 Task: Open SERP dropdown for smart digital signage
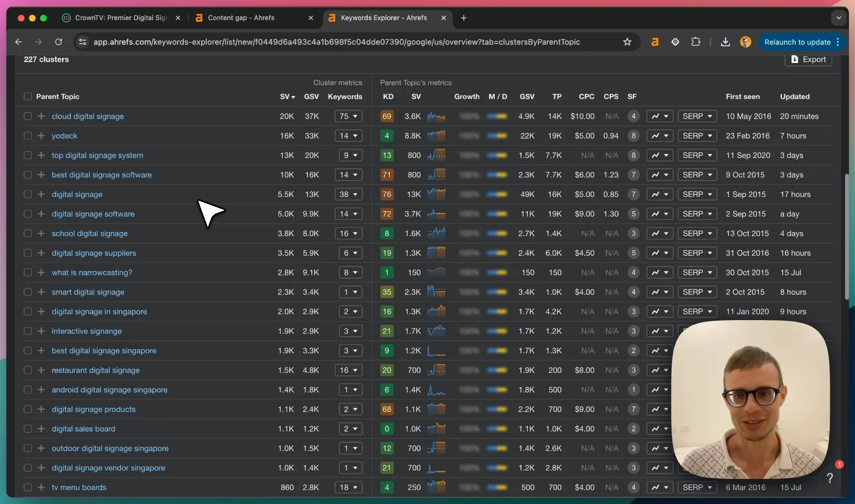pyautogui.click(x=697, y=292)
